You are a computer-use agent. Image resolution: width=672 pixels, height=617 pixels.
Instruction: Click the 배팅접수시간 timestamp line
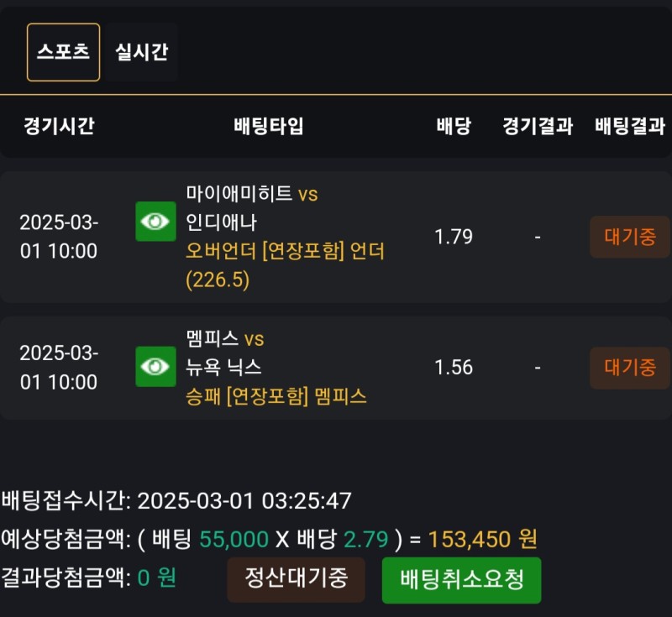point(176,501)
